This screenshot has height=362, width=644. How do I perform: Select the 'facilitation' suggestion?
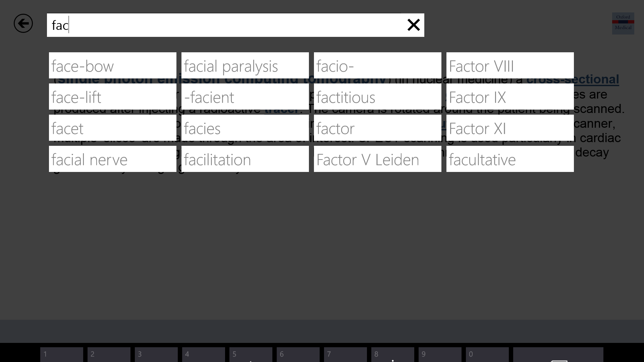tap(245, 159)
